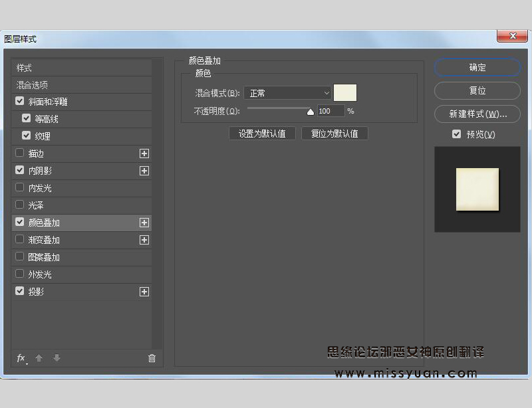The width and height of the screenshot is (532, 408).
Task: Open the 混合模式 dropdown
Action: 287,92
